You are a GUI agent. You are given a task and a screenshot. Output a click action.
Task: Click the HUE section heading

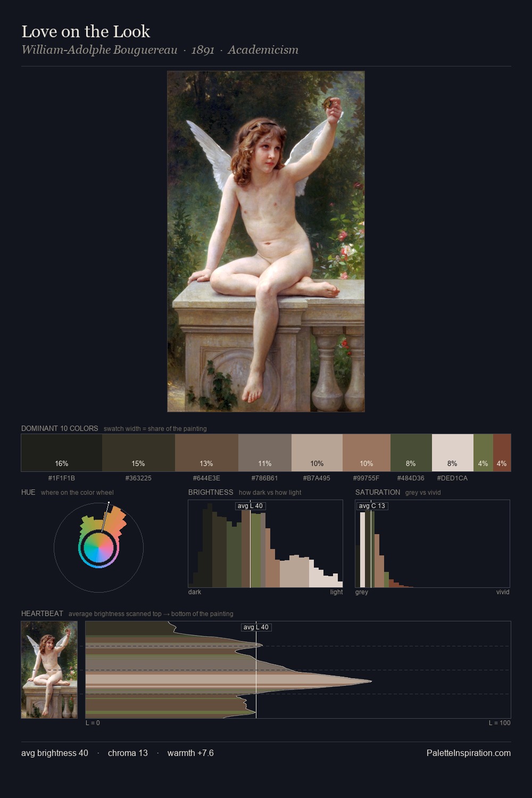click(28, 492)
